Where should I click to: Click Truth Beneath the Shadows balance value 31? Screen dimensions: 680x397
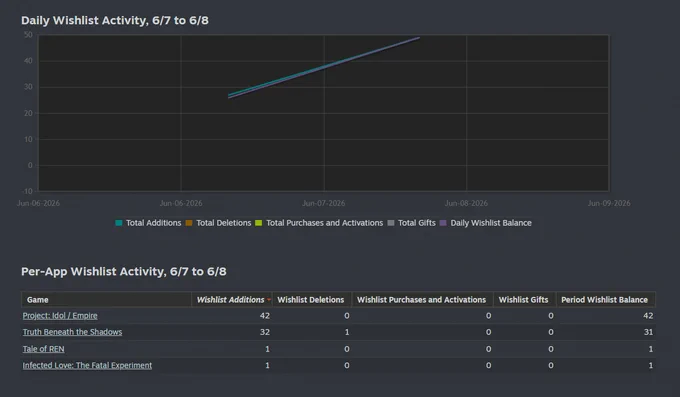tap(648, 332)
